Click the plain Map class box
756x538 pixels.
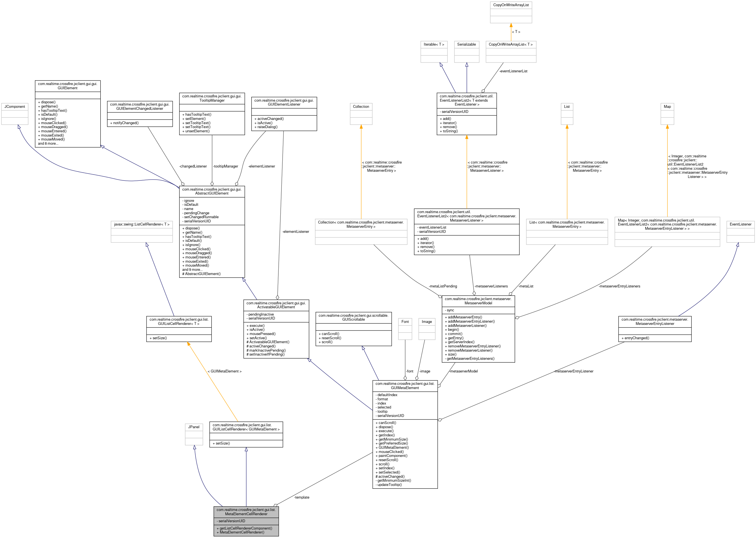pyautogui.click(x=667, y=114)
